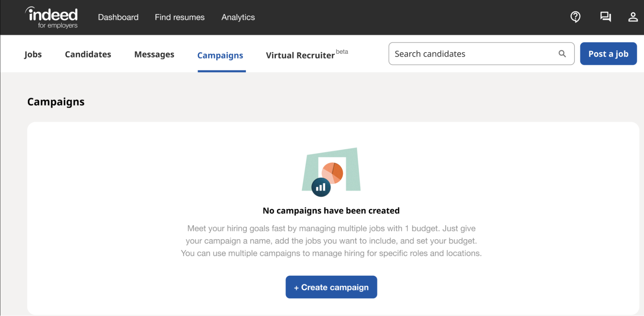Click the bar chart badge in illustration
This screenshot has width=644, height=316.
click(321, 187)
